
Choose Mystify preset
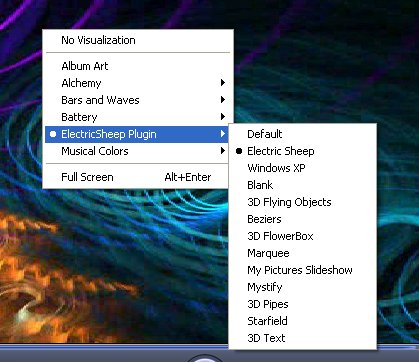[x=303, y=287]
